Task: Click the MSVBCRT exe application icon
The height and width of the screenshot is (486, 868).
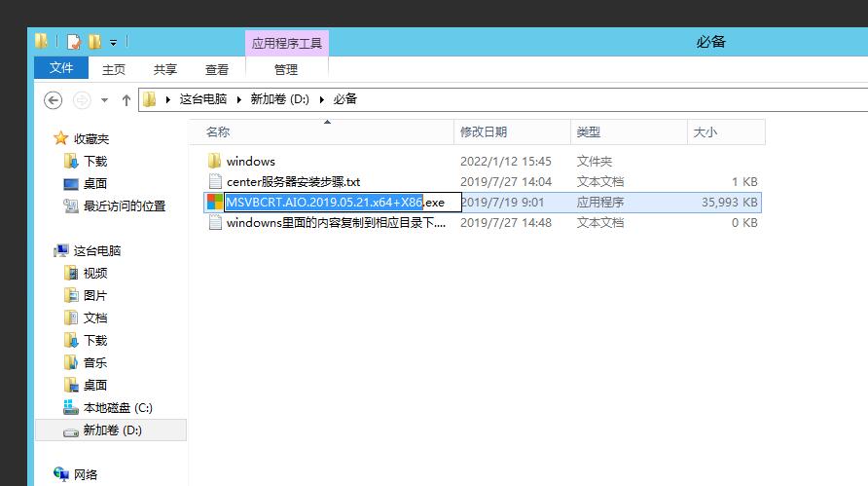Action: pos(215,203)
